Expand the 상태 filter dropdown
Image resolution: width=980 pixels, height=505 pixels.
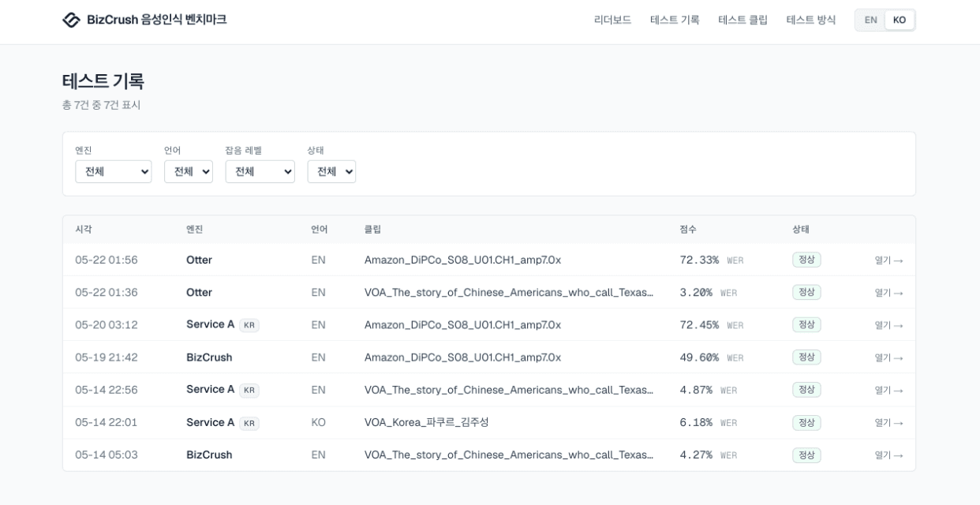(331, 171)
